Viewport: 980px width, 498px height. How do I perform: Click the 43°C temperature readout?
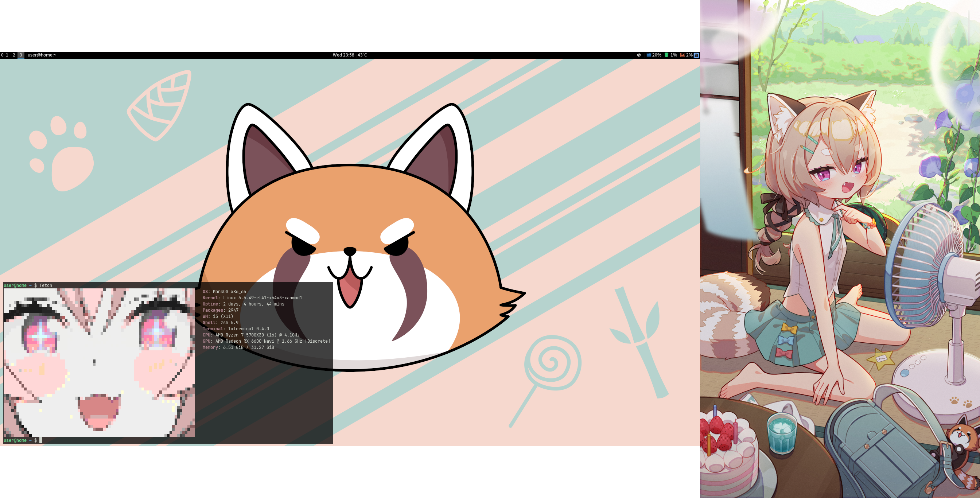pos(362,55)
